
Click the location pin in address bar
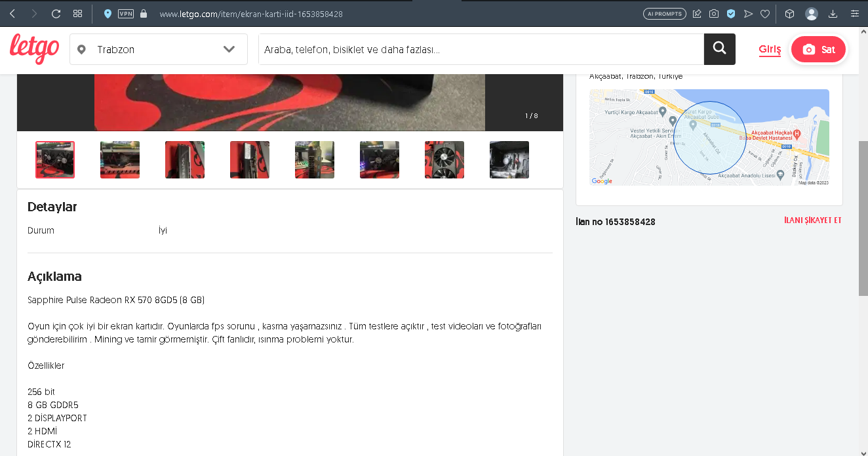pyautogui.click(x=108, y=13)
